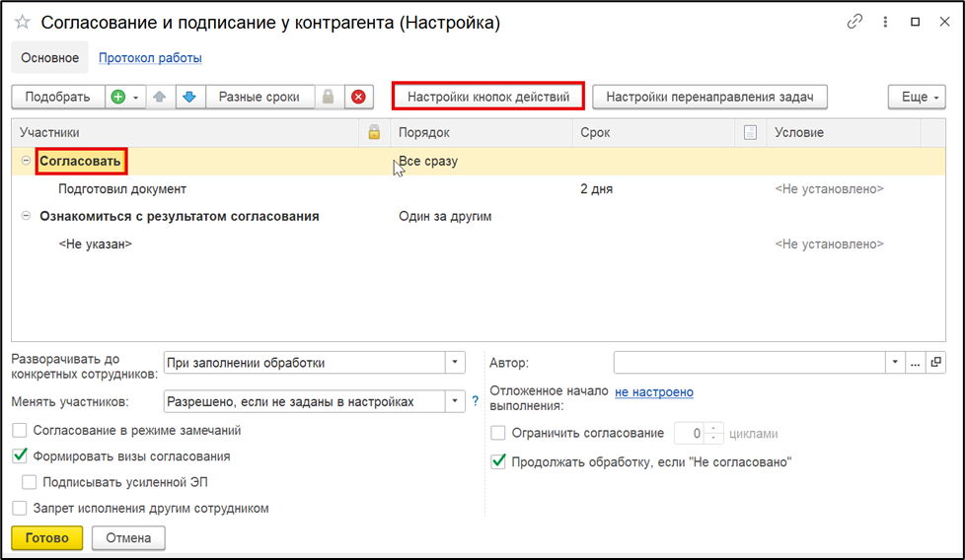Open the three-dot window menu
The width and height of the screenshot is (965, 560).
[x=885, y=22]
